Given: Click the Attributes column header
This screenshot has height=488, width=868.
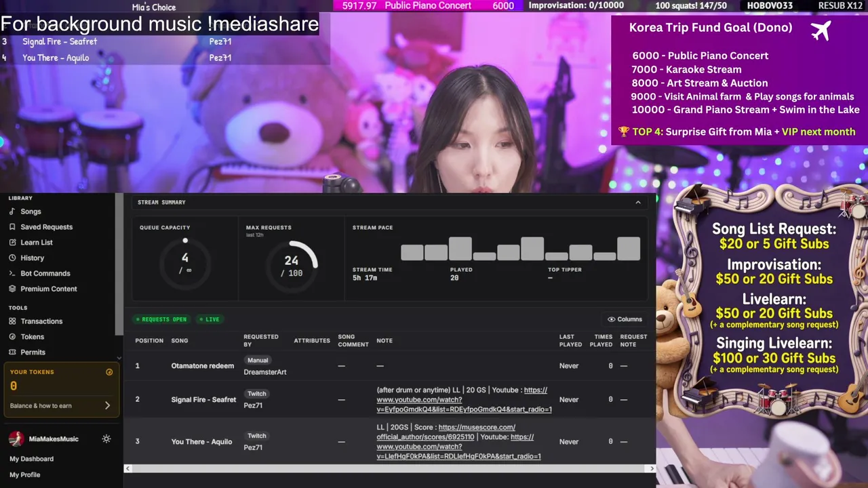Looking at the screenshot, I should (x=312, y=341).
